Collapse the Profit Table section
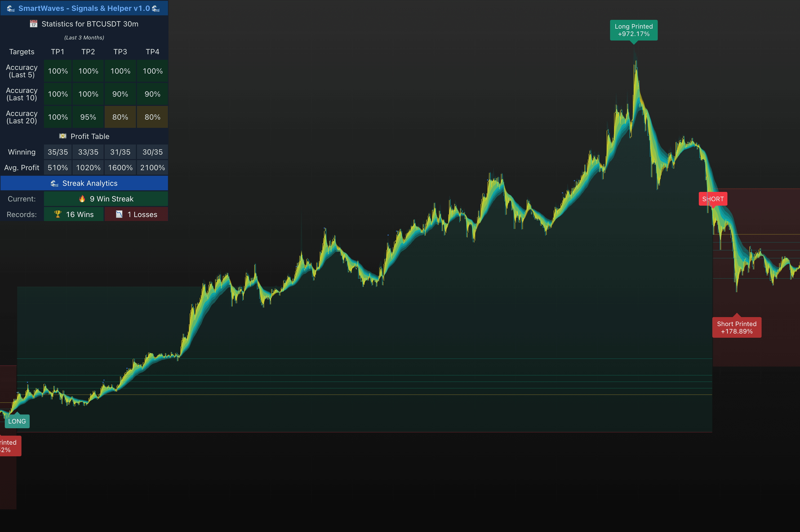The height and width of the screenshot is (532, 800). point(84,136)
